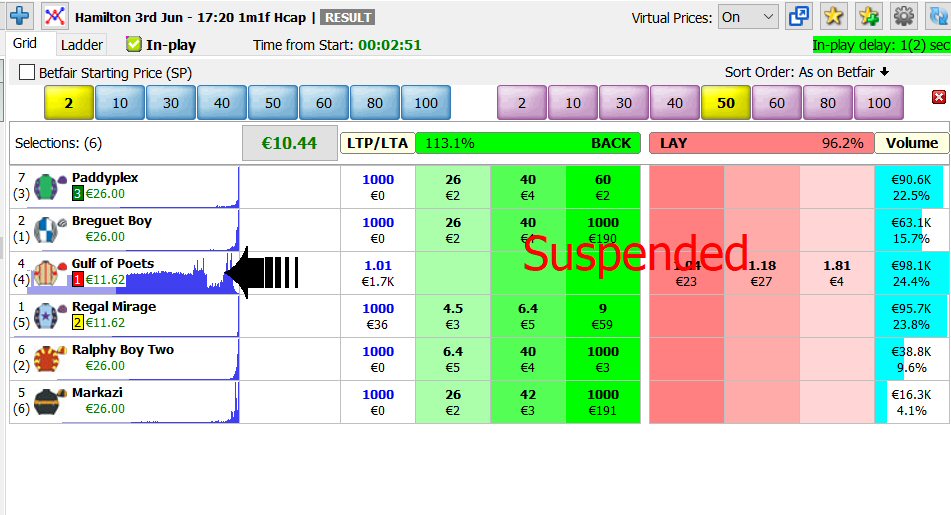
Task: Click the BACK 113.1% header bar
Action: click(528, 143)
